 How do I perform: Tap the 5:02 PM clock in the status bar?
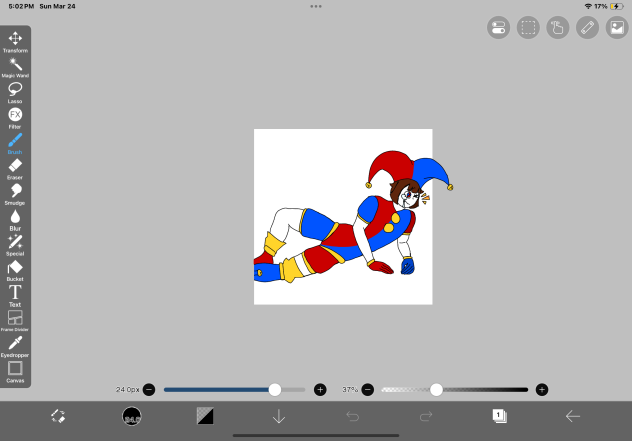[x=21, y=6]
